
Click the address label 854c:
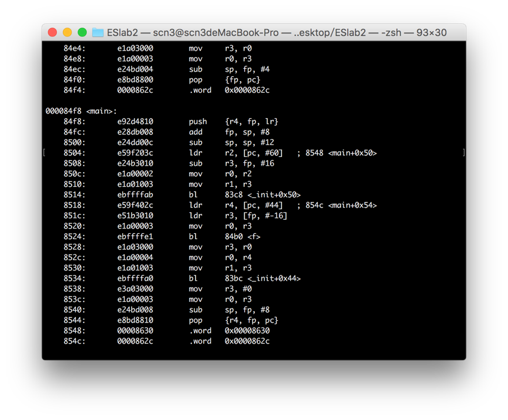click(x=75, y=341)
